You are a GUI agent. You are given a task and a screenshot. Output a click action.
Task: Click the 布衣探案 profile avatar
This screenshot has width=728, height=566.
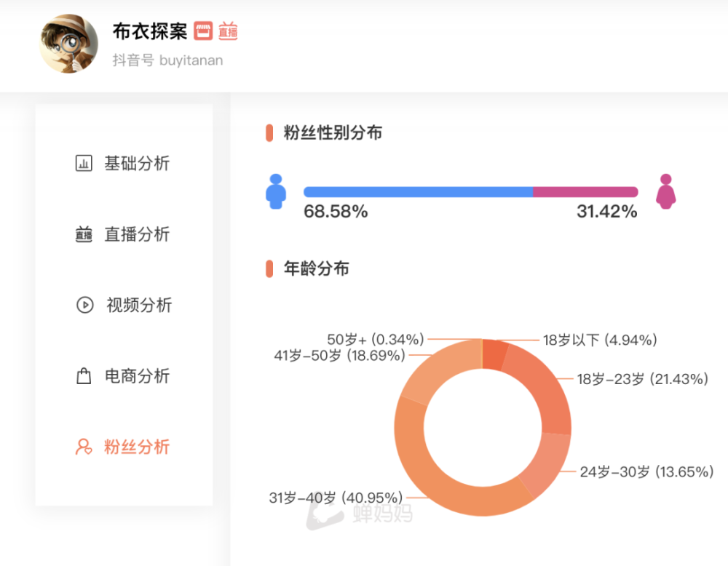click(x=68, y=44)
